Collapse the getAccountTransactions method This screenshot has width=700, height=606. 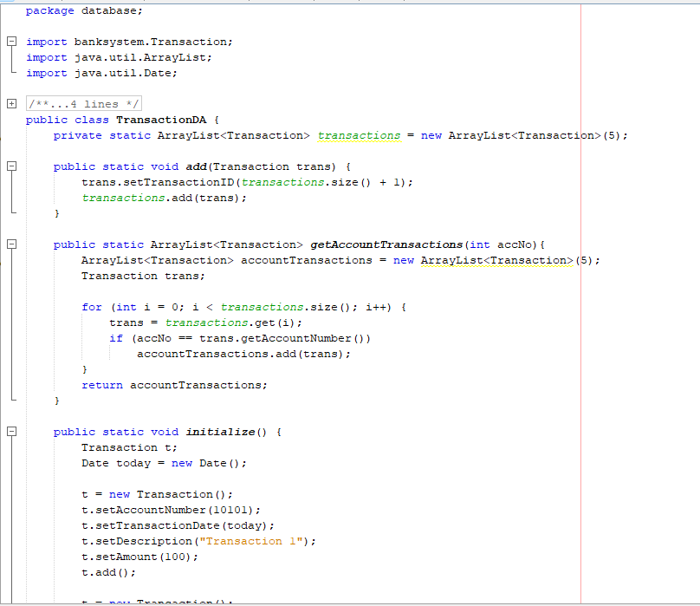click(10, 244)
